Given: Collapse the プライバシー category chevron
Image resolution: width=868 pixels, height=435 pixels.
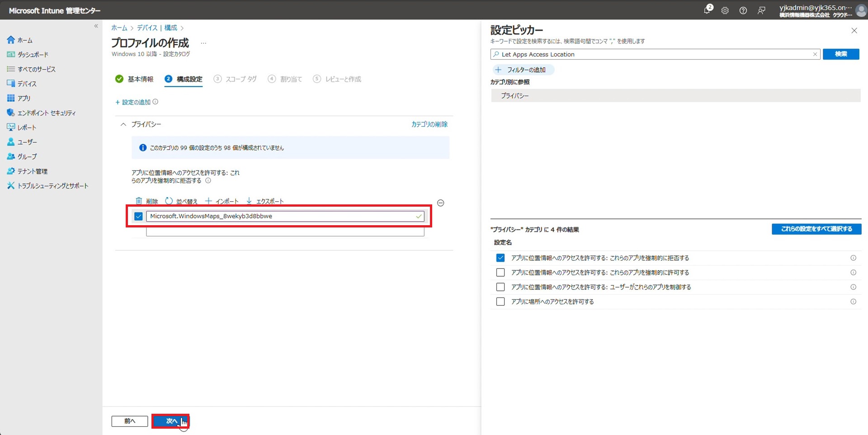Looking at the screenshot, I should coord(123,124).
